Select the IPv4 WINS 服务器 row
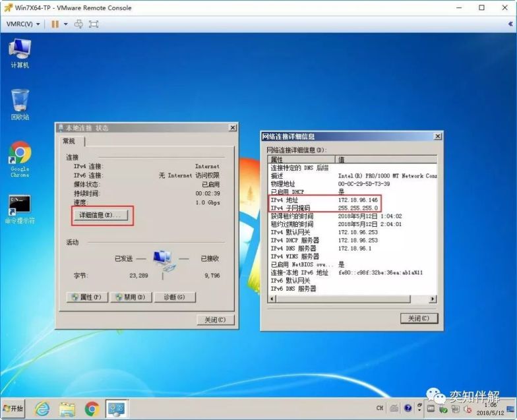517x420 pixels. 353,256
